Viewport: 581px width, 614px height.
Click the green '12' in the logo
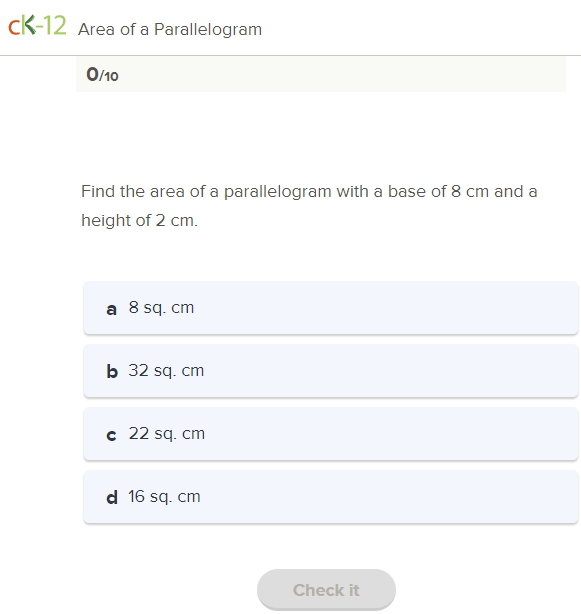click(55, 25)
